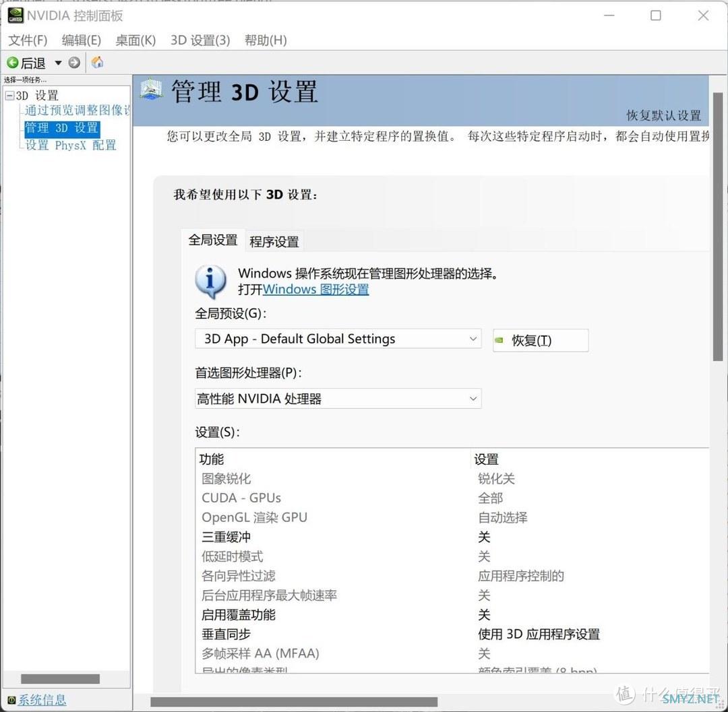Image resolution: width=728 pixels, height=712 pixels.
Task: Click the 系统信息 icon at bottom left
Action: click(11, 700)
